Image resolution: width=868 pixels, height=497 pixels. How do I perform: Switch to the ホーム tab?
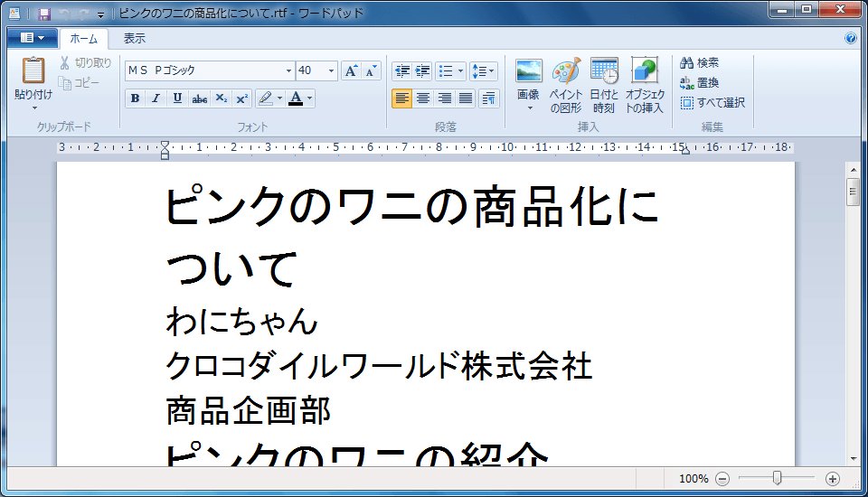coord(83,39)
